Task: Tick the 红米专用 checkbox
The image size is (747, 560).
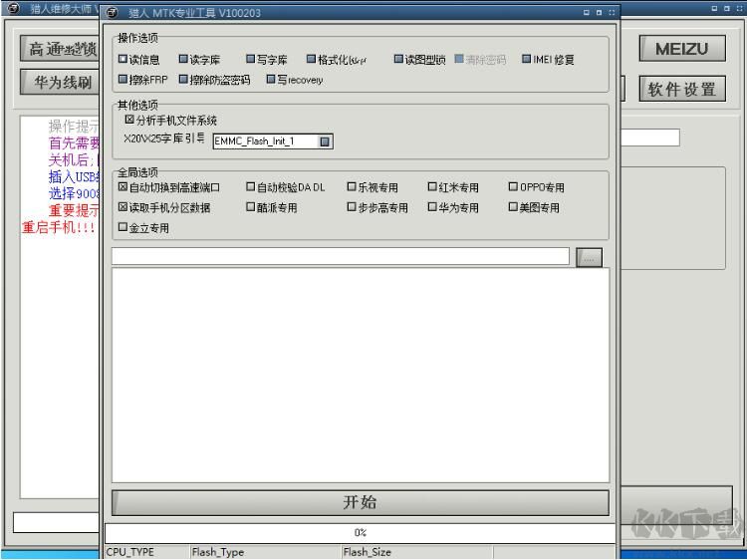Action: (432, 186)
